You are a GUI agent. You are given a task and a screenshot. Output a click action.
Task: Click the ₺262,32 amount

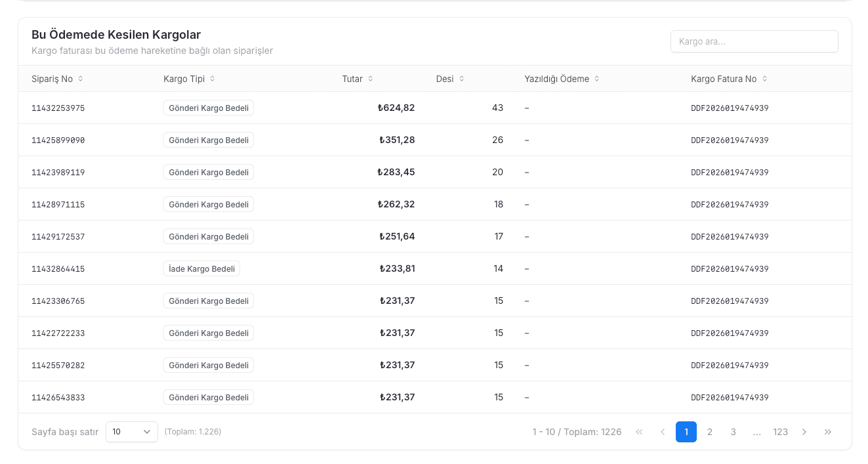pos(396,204)
